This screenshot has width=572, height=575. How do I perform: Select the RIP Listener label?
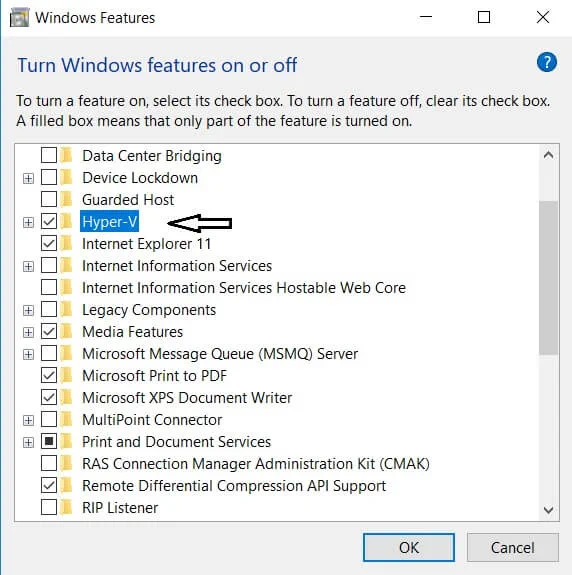tap(120, 508)
